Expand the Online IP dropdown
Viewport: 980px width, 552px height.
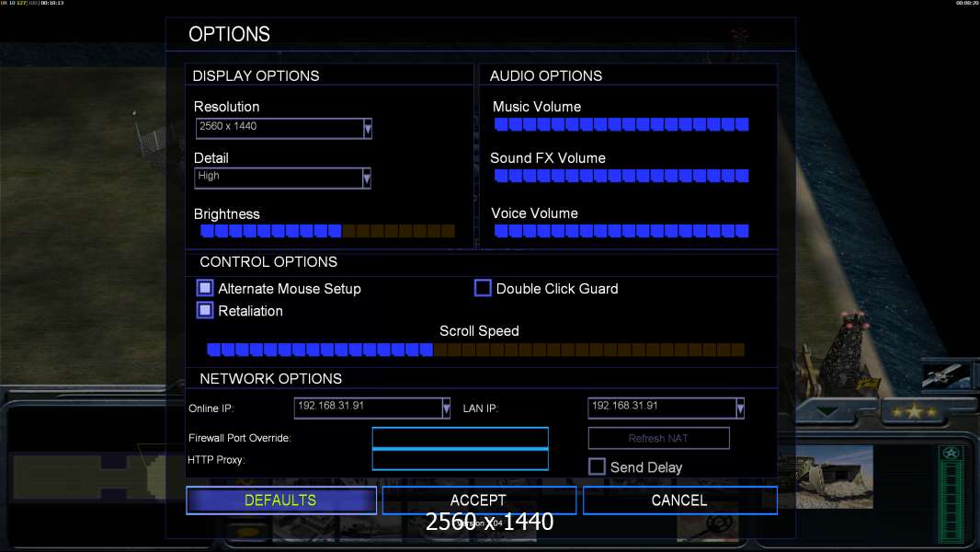[446, 408]
